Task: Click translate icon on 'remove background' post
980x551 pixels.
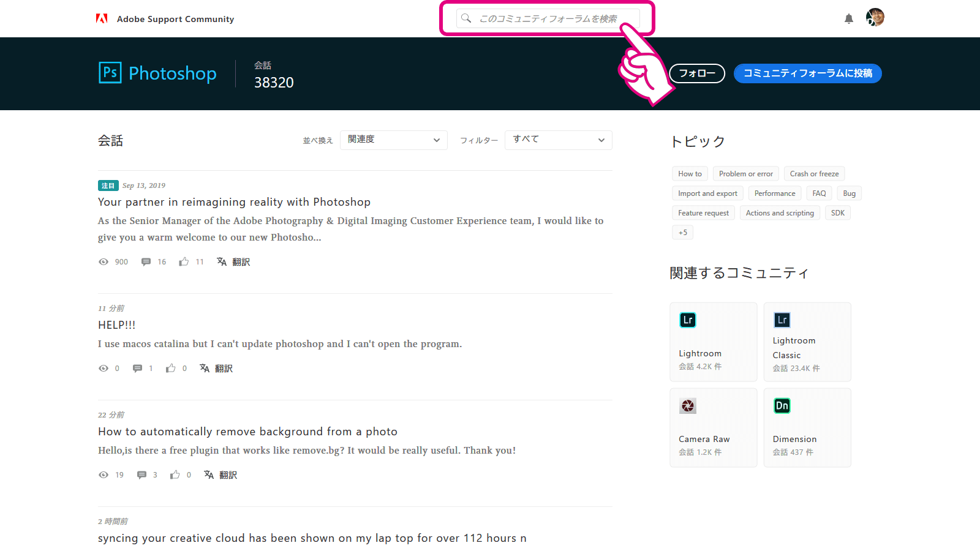Action: [209, 474]
